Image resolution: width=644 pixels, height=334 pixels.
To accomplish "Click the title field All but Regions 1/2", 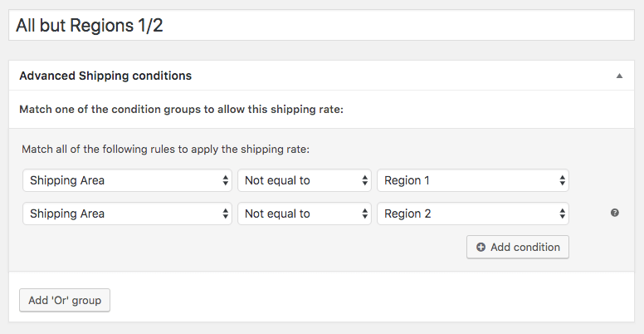I will (x=322, y=25).
